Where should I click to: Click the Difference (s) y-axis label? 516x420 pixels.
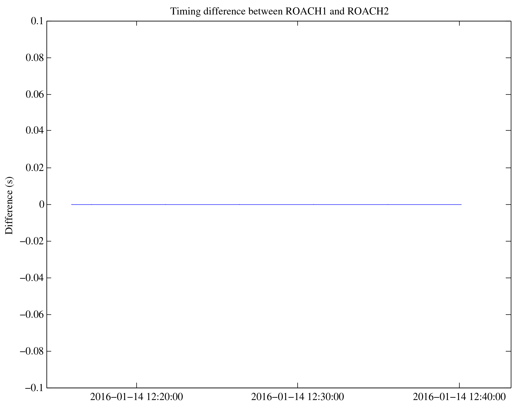(x=9, y=205)
